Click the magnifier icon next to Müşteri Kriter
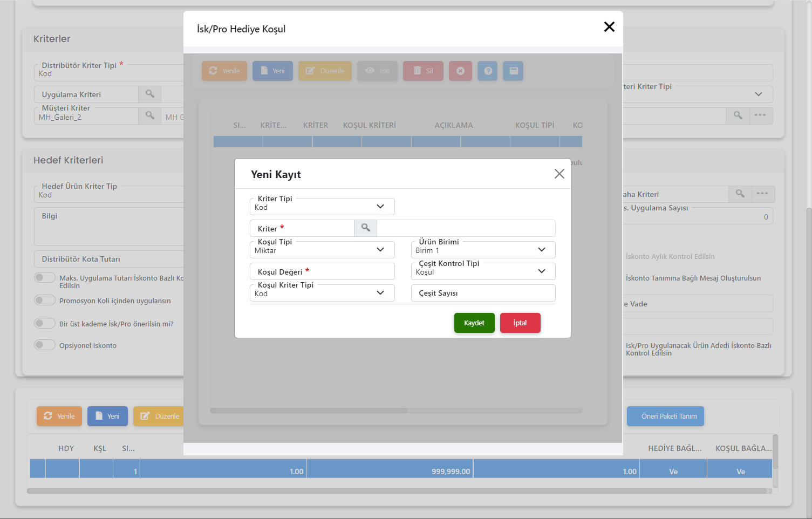The width and height of the screenshot is (812, 519). coord(149,116)
